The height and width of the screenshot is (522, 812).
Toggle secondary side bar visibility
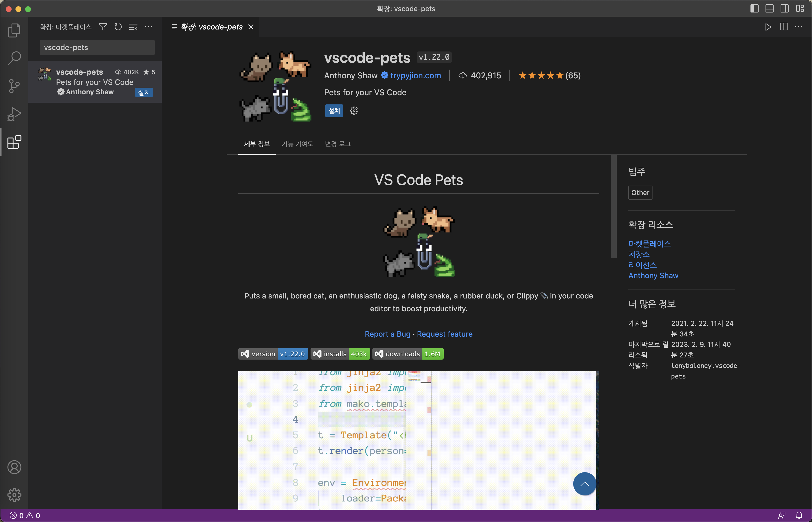pos(784,8)
